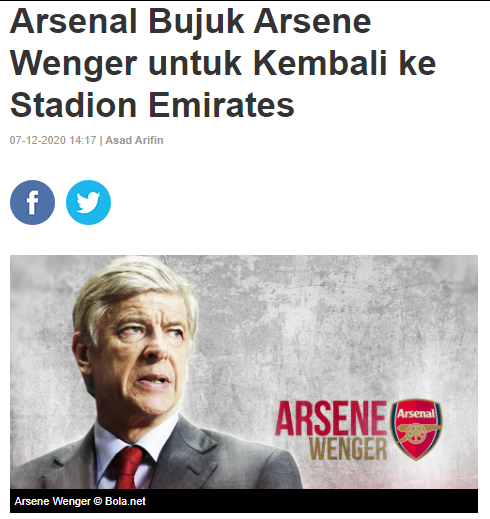The image size is (490, 519).
Task: Click the white f in the Facebook circle
Action: pos(33,202)
